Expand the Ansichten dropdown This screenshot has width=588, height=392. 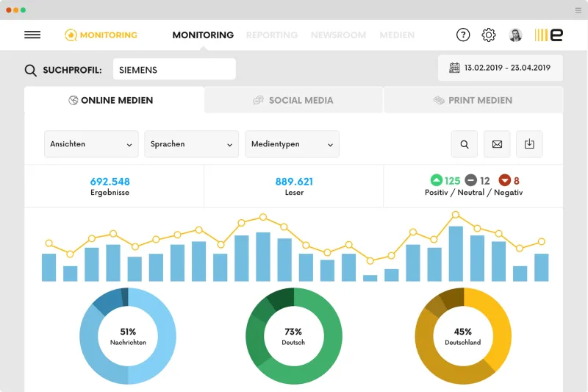(91, 144)
